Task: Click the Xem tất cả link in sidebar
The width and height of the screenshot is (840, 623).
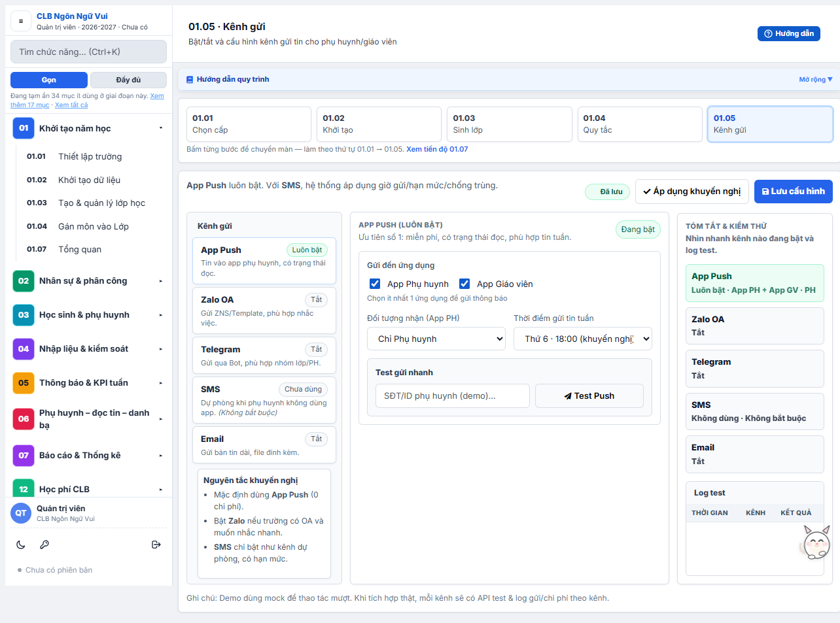Action: click(71, 105)
